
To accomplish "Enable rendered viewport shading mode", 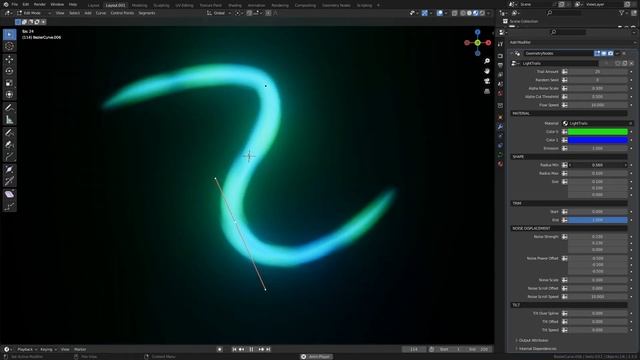I will tap(482, 13).
